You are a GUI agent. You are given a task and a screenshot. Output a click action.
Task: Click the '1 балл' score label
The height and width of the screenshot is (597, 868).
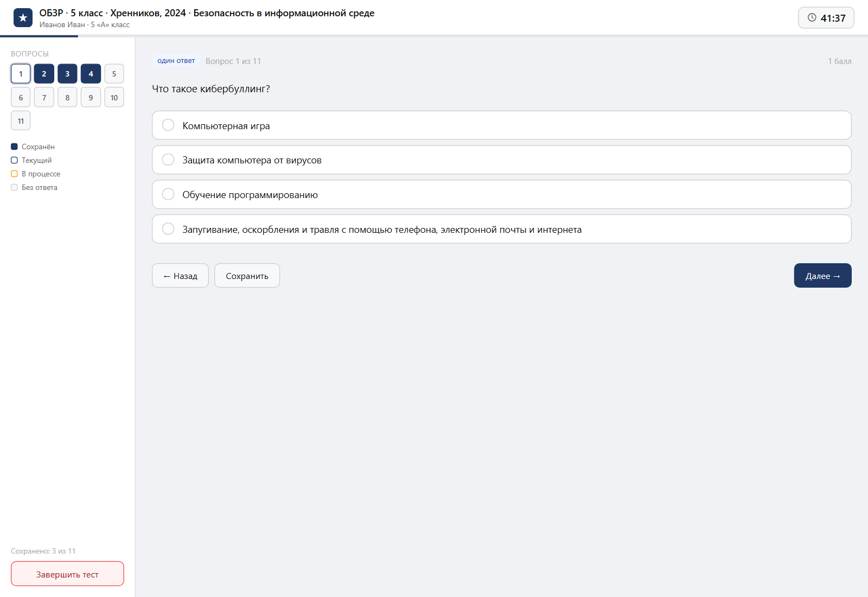(839, 61)
